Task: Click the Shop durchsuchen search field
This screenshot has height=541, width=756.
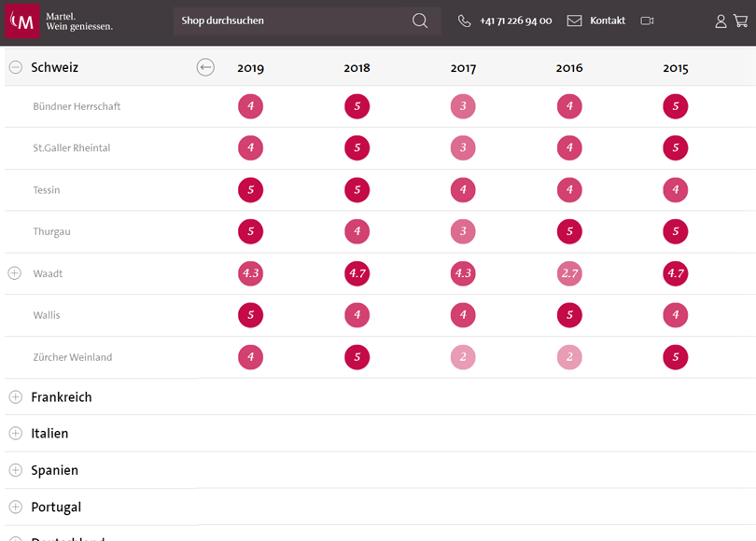Action: pyautogui.click(x=289, y=21)
